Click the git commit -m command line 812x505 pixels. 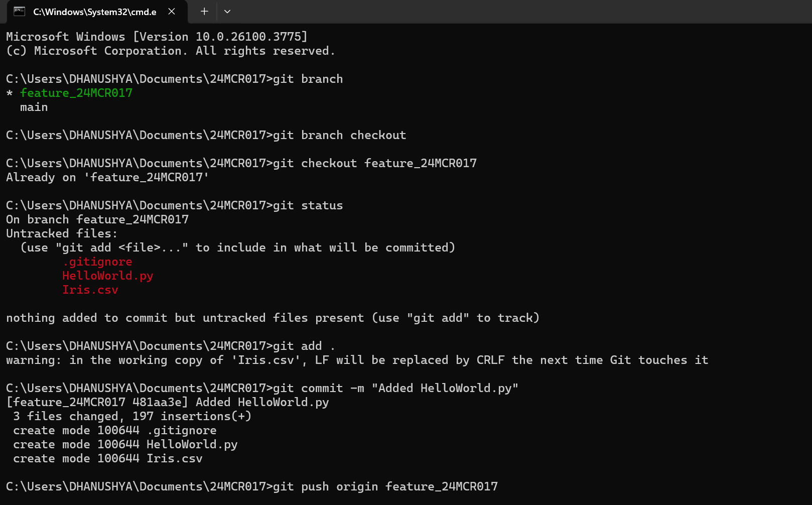[x=262, y=388]
